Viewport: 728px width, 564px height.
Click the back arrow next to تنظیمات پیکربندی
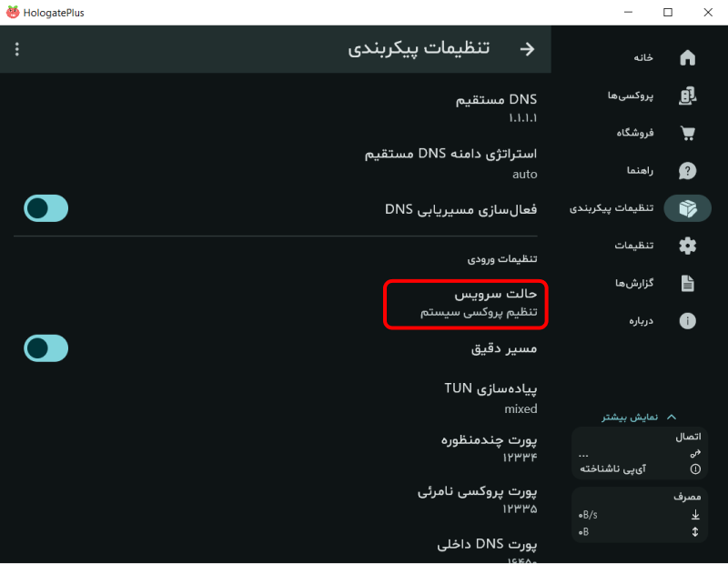pos(526,49)
